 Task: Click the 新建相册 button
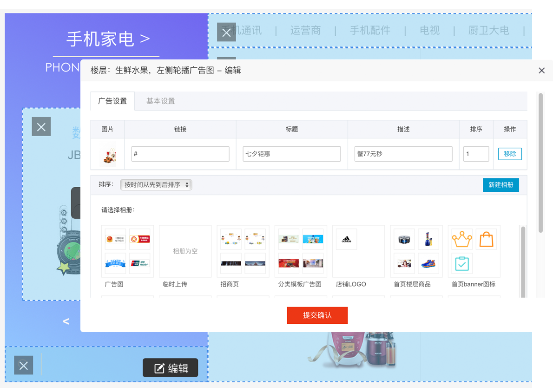click(501, 185)
